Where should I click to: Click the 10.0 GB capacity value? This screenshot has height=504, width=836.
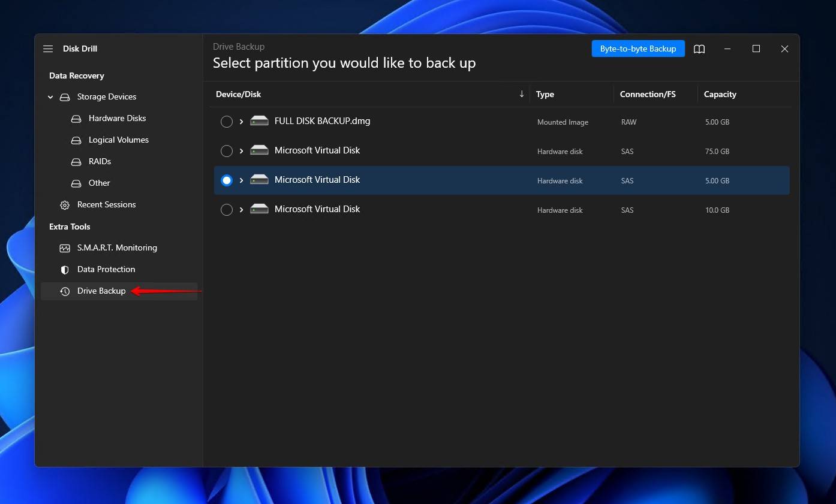717,210
